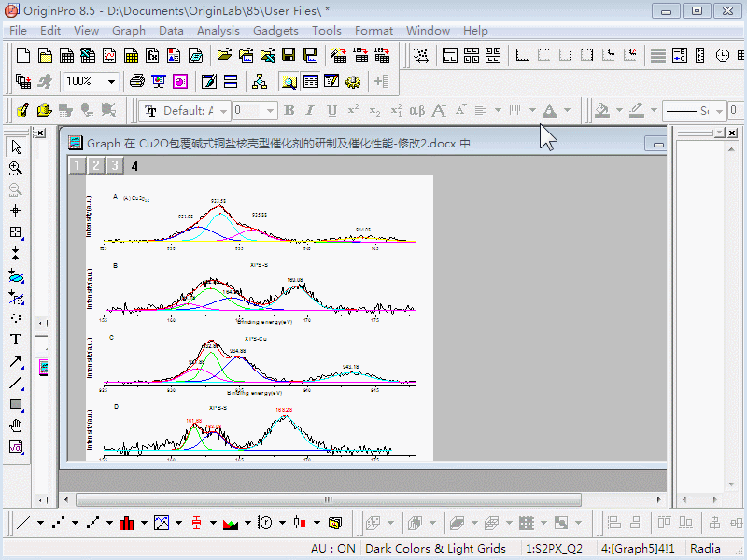Switch to graph layer 2 button

click(96, 166)
